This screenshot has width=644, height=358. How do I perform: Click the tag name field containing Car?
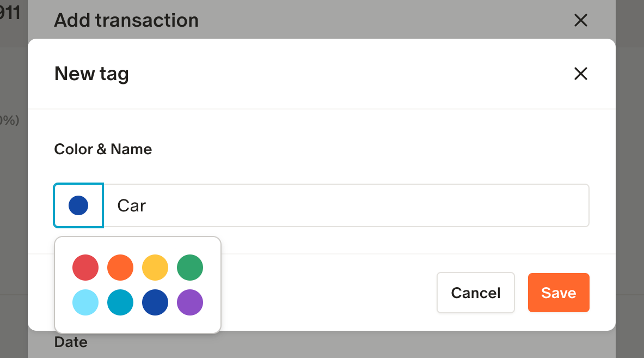pos(346,205)
